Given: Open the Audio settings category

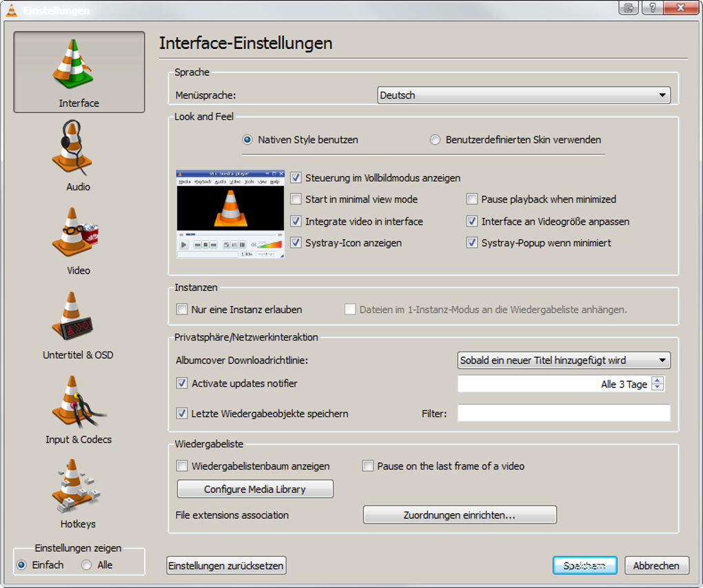Looking at the screenshot, I should (79, 155).
